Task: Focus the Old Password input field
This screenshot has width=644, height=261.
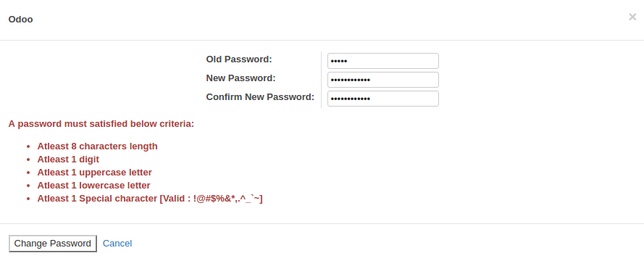Action: (x=382, y=61)
